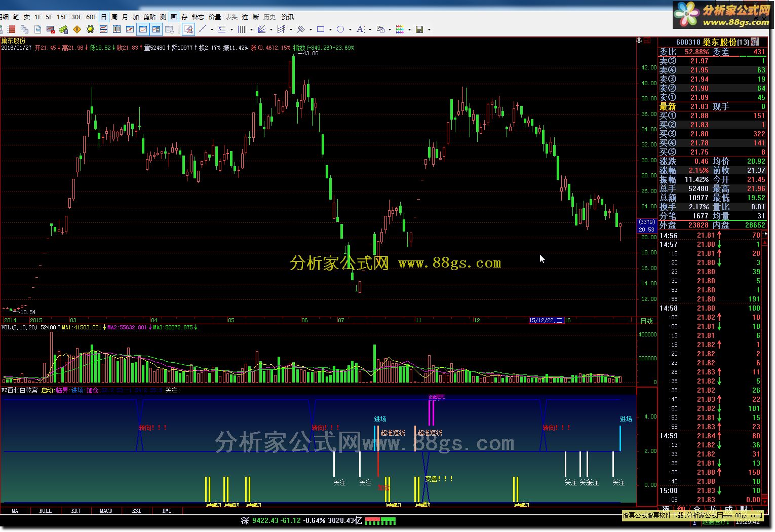Image resolution: width=775 pixels, height=532 pixels.
Task: Switch to the 60F period
Action: [91, 17]
